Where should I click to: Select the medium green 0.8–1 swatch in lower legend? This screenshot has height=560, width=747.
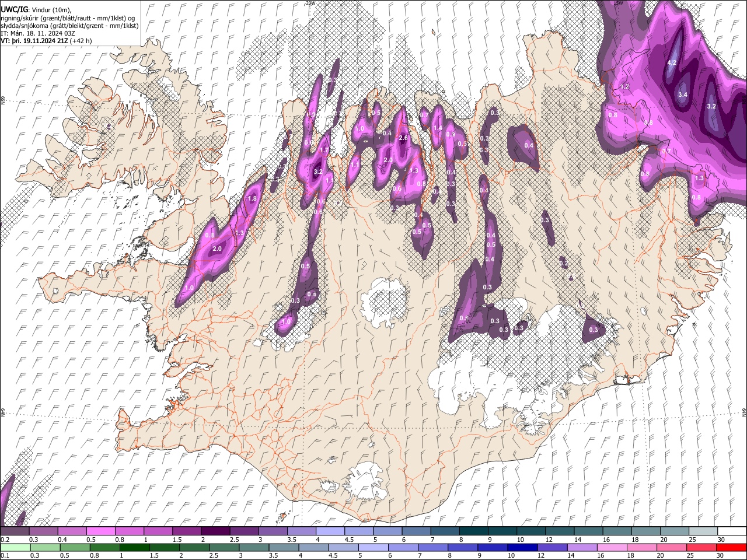pos(104,547)
